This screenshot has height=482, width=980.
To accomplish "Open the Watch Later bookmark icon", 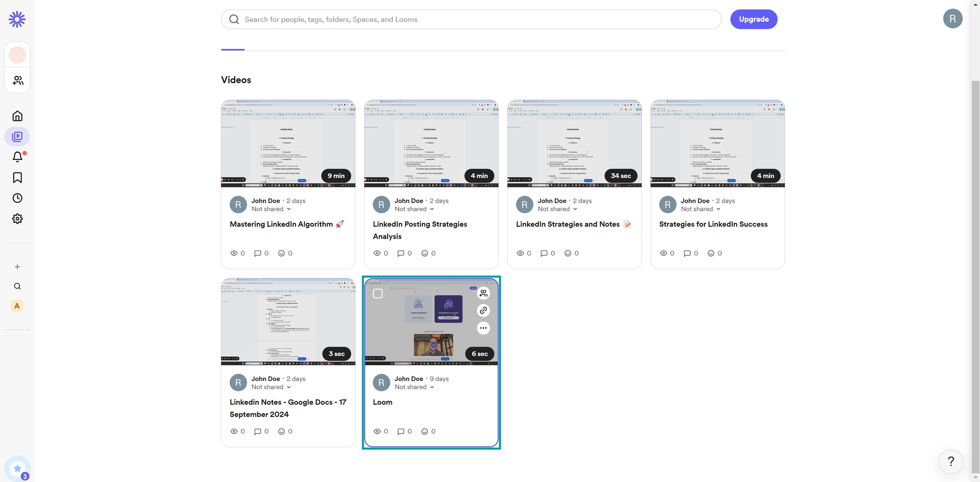I will pos(17,178).
